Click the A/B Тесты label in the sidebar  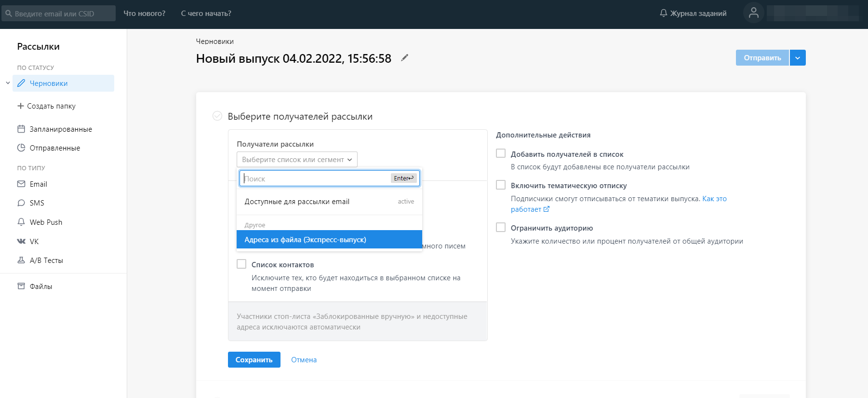click(x=46, y=260)
